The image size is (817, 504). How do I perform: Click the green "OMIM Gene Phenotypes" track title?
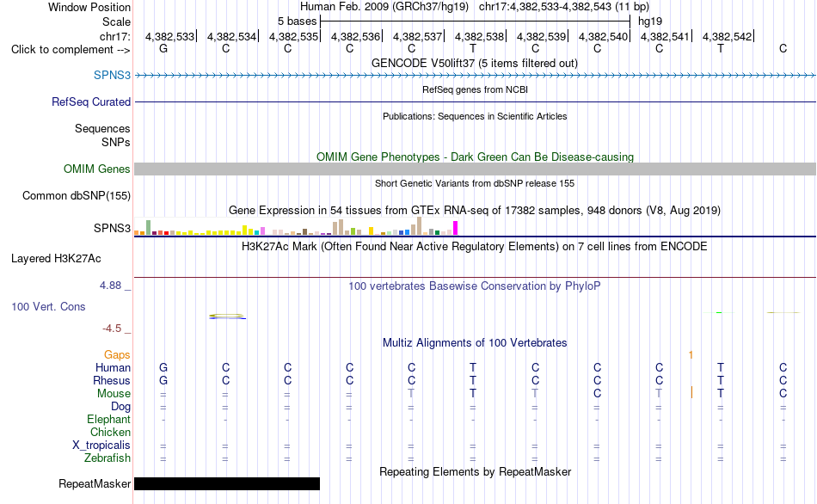coord(475,157)
